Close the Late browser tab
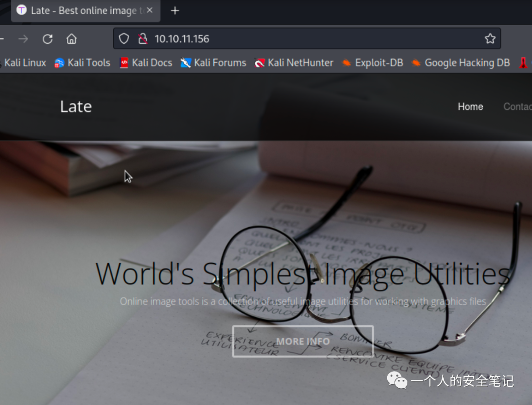Image resolution: width=532 pixels, height=405 pixels. tap(150, 10)
